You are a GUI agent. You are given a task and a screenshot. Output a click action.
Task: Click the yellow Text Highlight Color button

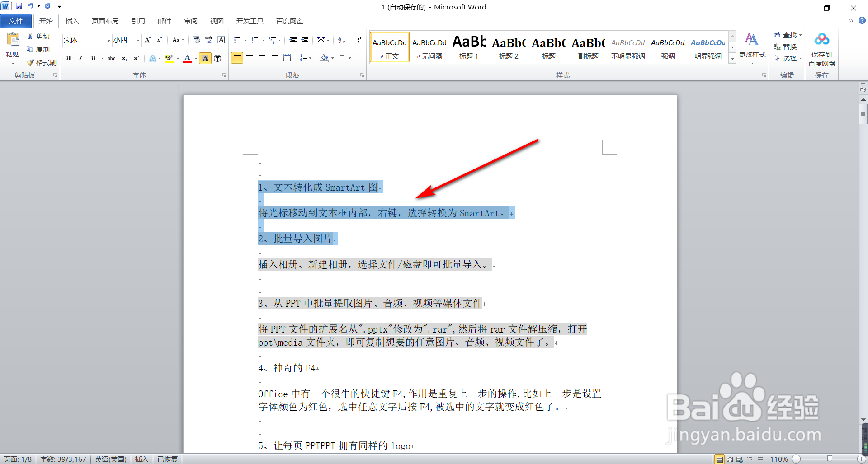tap(169, 58)
